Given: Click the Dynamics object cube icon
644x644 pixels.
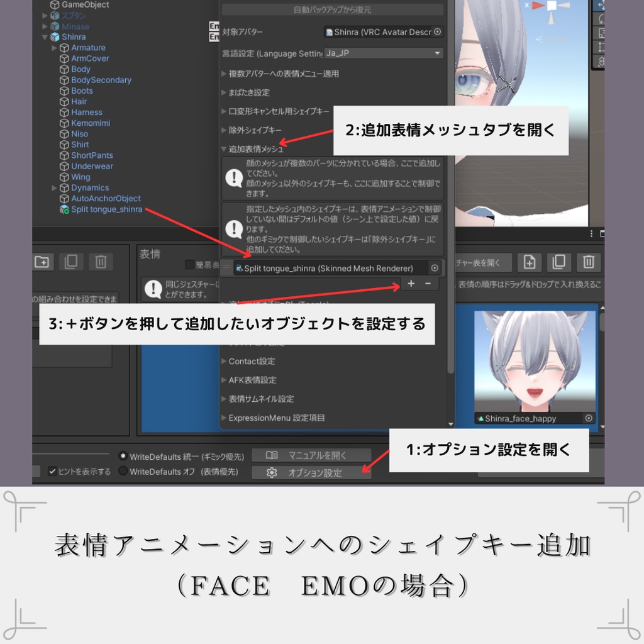Looking at the screenshot, I should tap(64, 188).
